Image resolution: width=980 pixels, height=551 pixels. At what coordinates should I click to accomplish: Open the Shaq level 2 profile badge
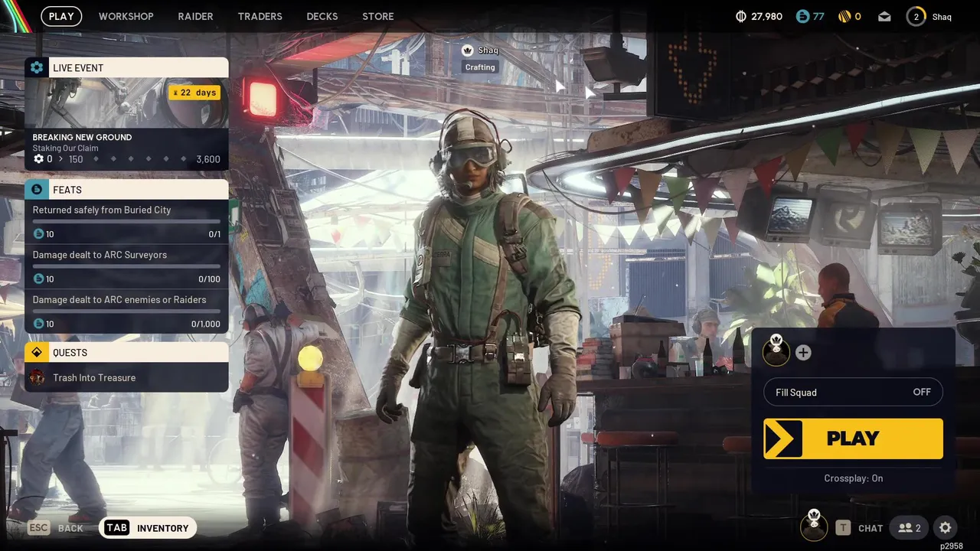(x=916, y=16)
